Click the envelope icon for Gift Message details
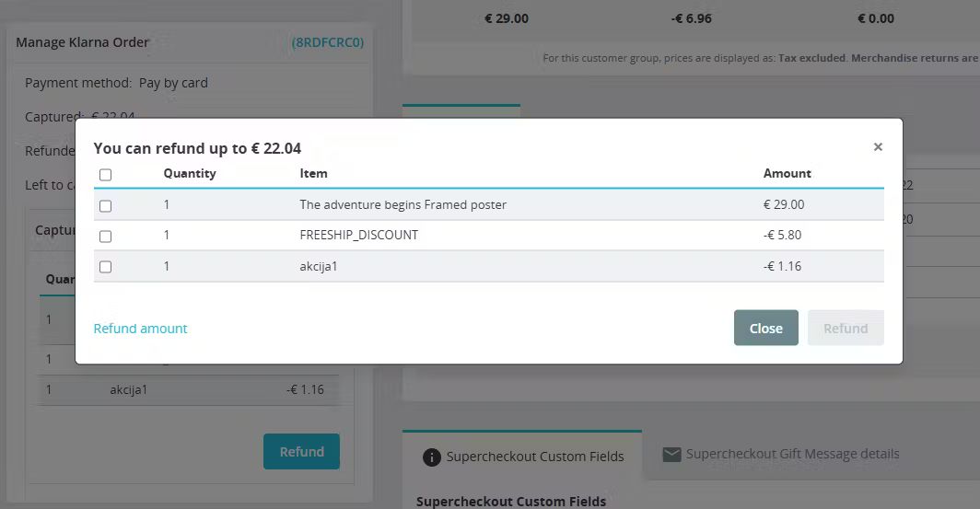 (671, 455)
